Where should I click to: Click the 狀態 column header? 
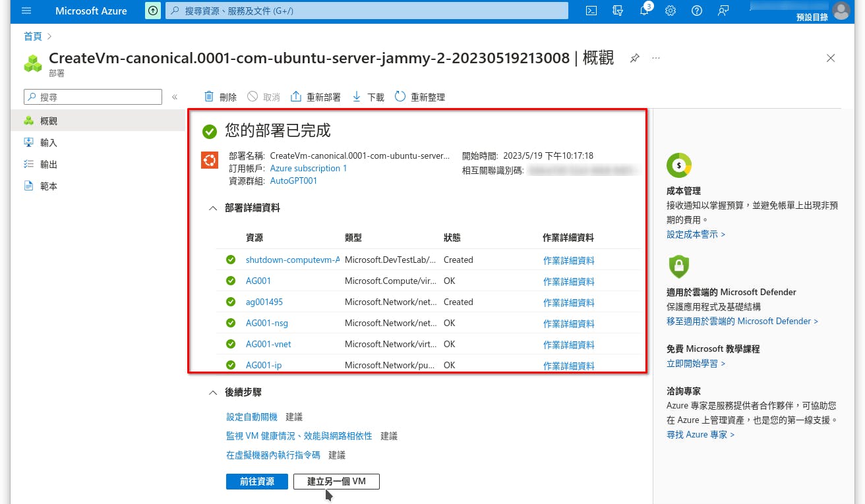tap(452, 238)
